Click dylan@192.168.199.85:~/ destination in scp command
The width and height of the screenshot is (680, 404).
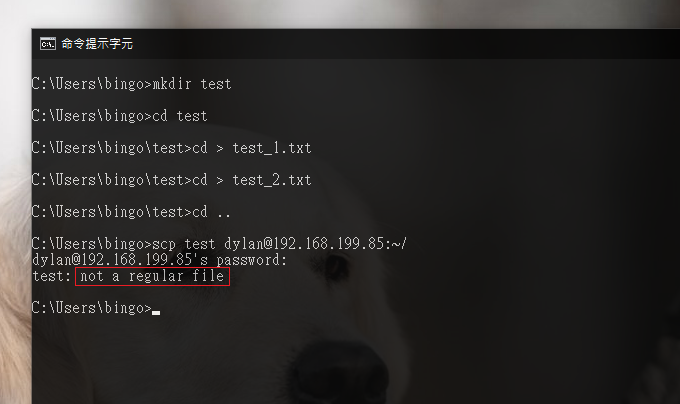click(315, 244)
